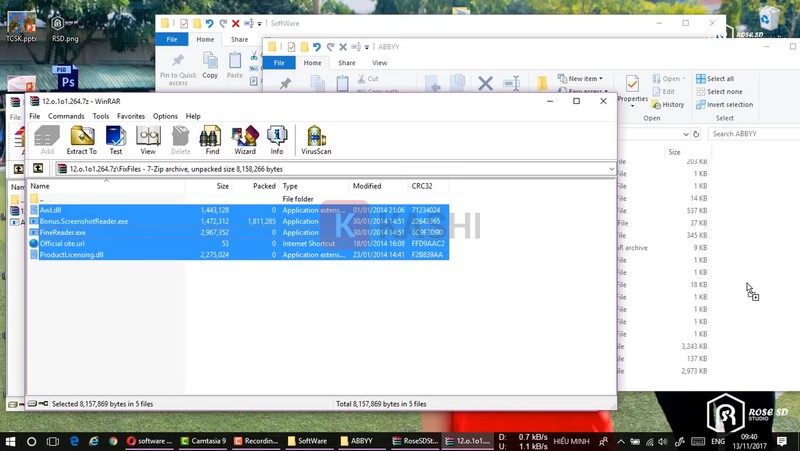Run VirusScan on the archive
This screenshot has height=451, width=800.
pos(316,140)
